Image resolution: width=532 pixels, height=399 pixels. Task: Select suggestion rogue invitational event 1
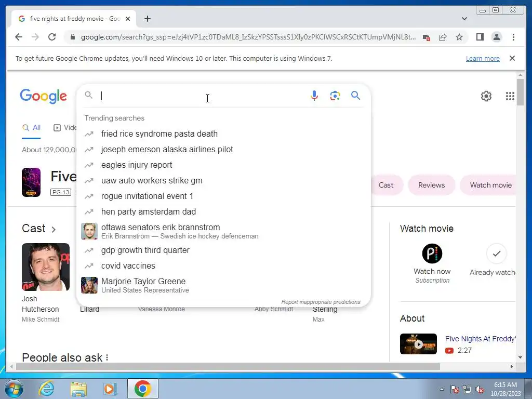(224, 196)
